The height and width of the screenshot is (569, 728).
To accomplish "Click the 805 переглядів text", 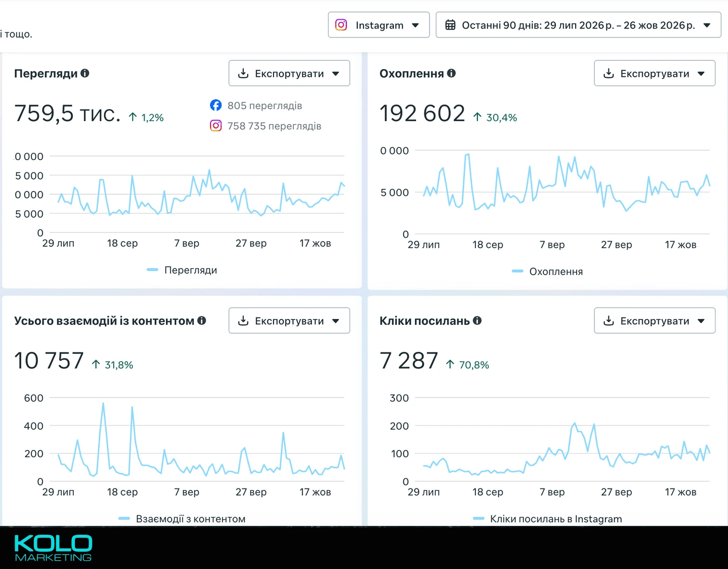I will pos(265,106).
